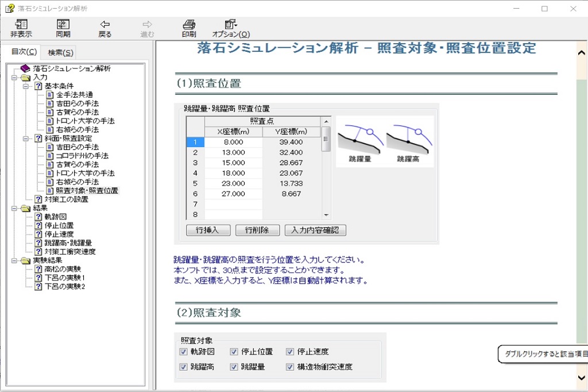Click the question icon beside 軌跡図

point(38,217)
